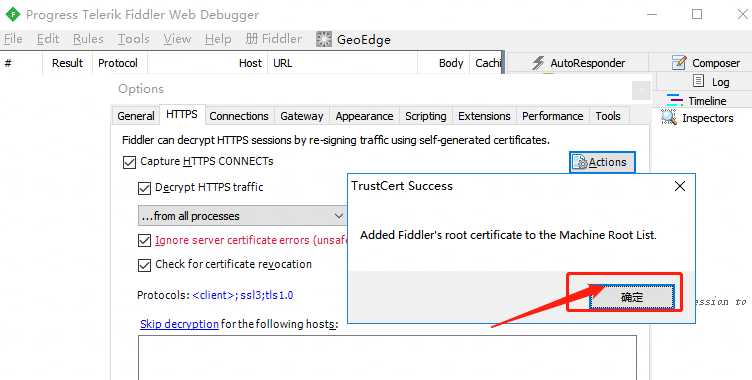Click the Skip decryption link
The image size is (752, 380).
[179, 324]
